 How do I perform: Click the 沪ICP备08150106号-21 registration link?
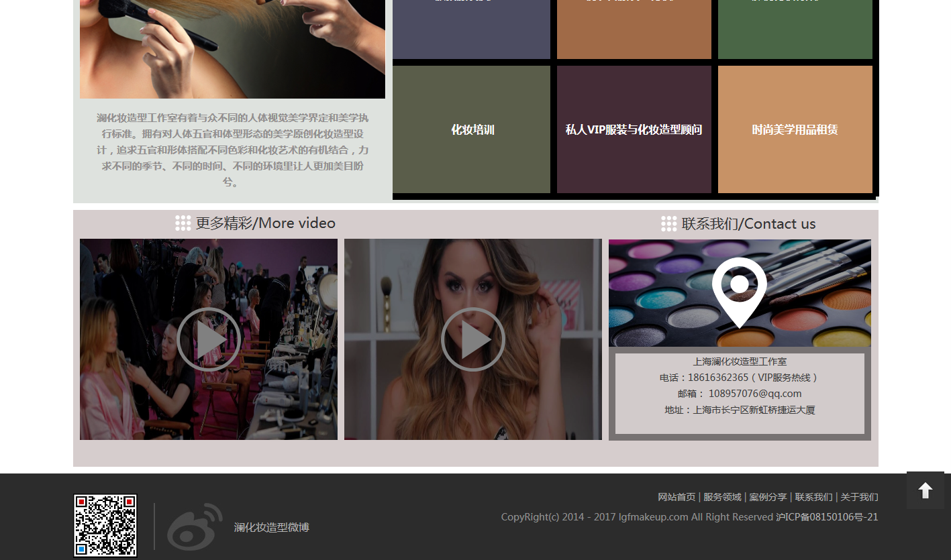tap(827, 517)
